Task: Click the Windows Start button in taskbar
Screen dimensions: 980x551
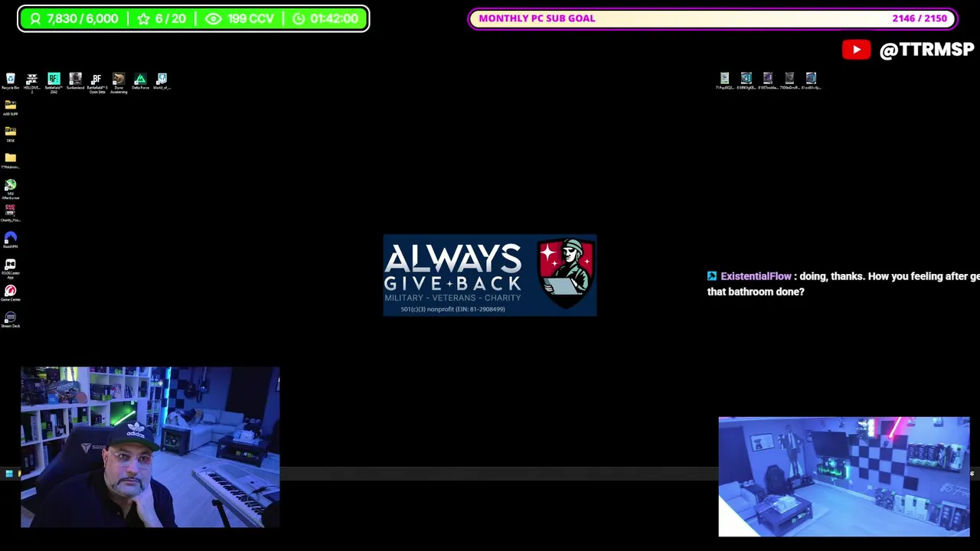Action: [x=8, y=474]
